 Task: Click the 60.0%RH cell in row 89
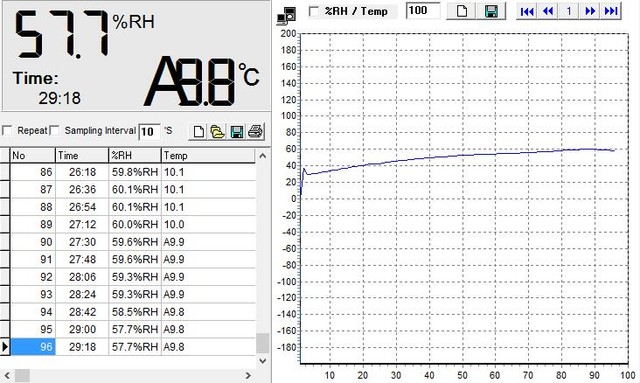135,225
